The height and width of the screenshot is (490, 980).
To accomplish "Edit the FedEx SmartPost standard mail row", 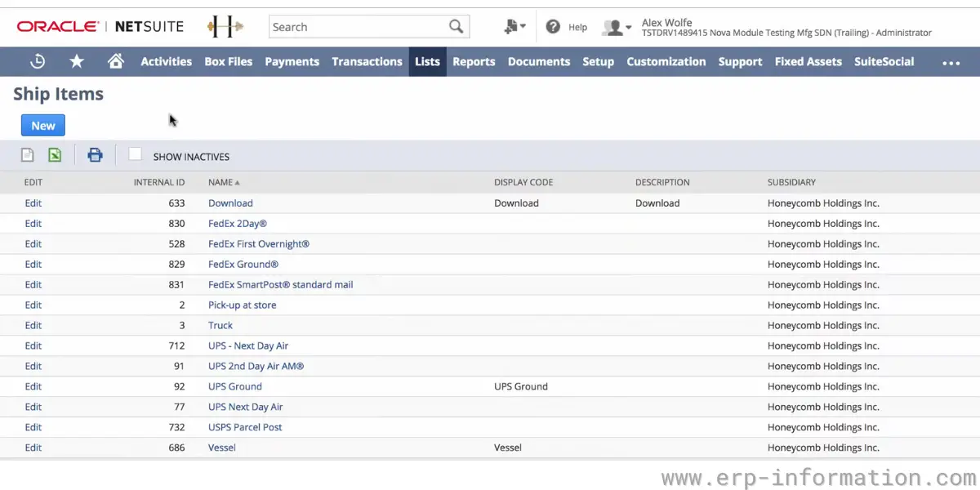I will pyautogui.click(x=33, y=285).
